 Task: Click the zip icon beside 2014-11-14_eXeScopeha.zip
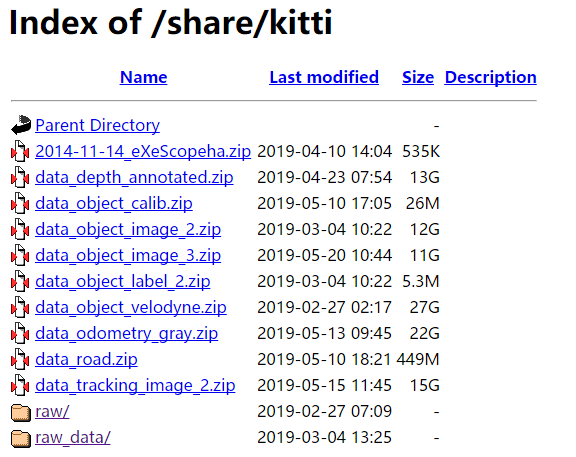20,151
